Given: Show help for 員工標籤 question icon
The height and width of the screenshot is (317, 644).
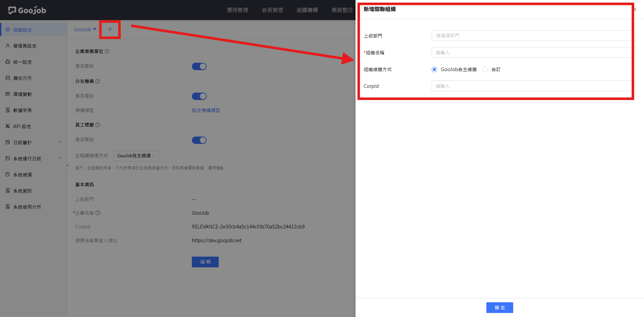Looking at the screenshot, I should click(x=98, y=125).
